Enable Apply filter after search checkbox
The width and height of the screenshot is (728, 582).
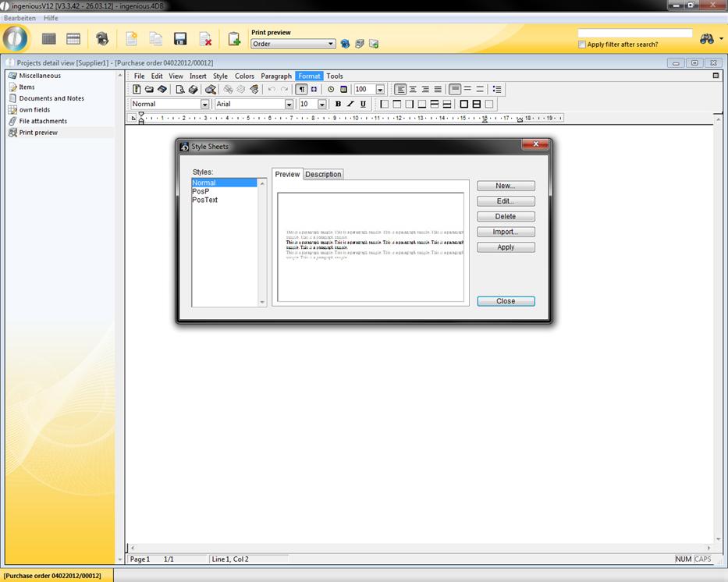(582, 44)
